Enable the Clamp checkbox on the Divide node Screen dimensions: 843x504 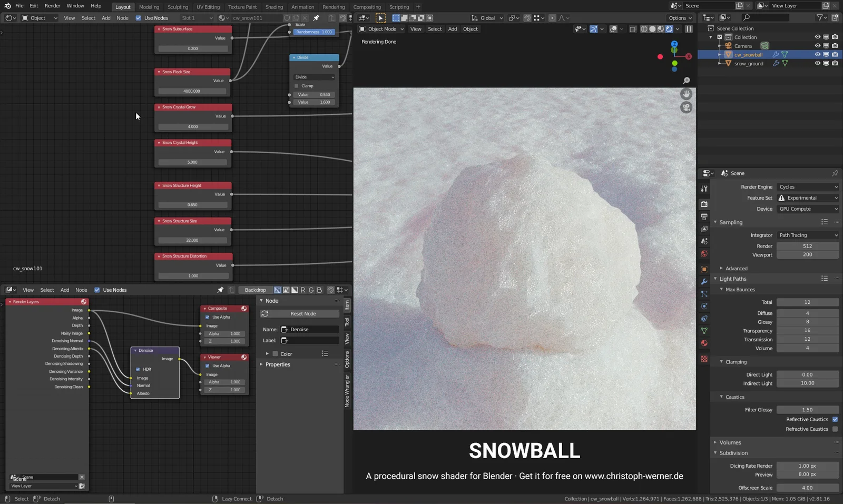click(297, 86)
